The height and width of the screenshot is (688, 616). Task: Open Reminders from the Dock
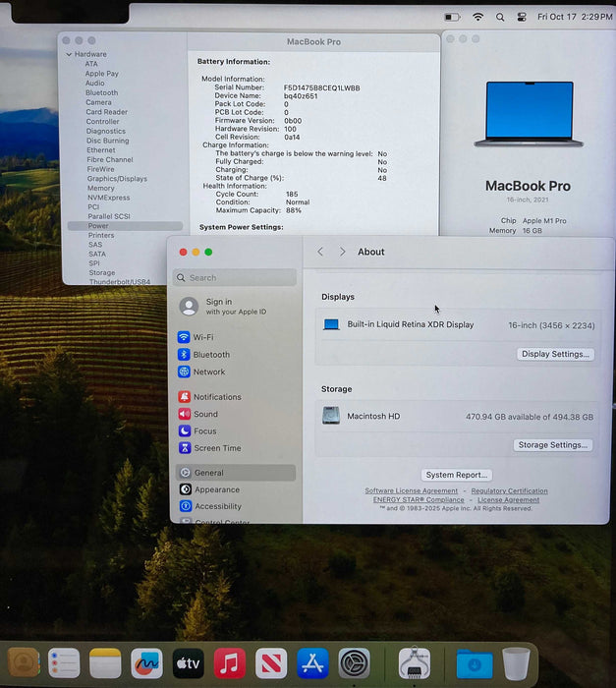pos(64,663)
